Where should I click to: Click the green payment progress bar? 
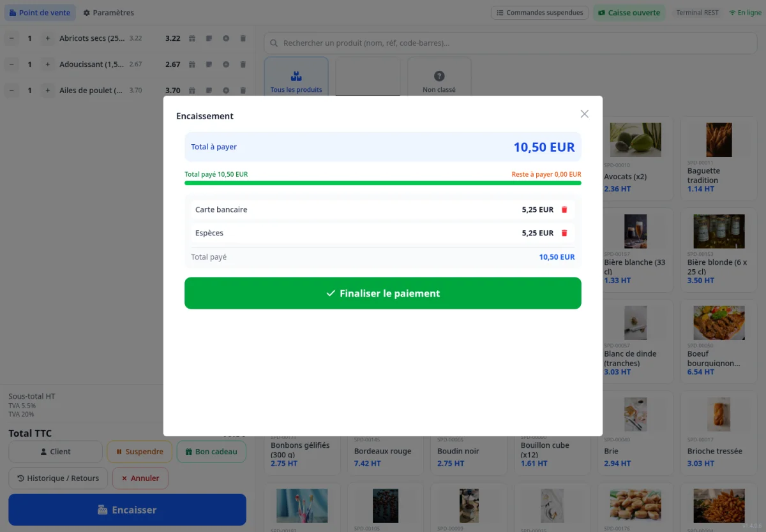pyautogui.click(x=383, y=183)
